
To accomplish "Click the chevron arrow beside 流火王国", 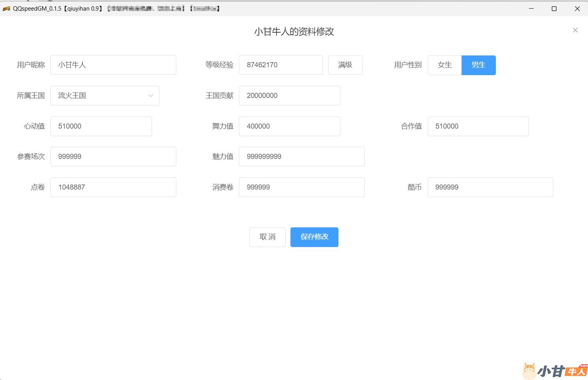I will point(150,96).
